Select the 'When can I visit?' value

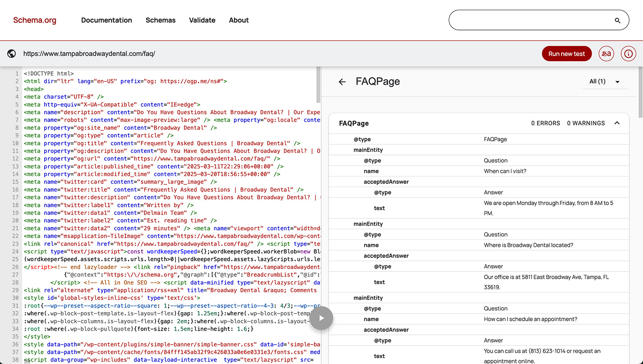pyautogui.click(x=505, y=171)
